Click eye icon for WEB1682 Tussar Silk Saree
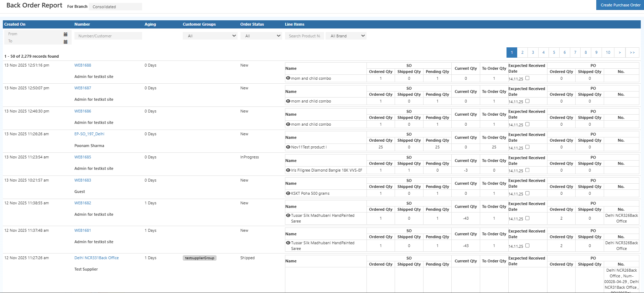644x293 pixels. point(288,215)
